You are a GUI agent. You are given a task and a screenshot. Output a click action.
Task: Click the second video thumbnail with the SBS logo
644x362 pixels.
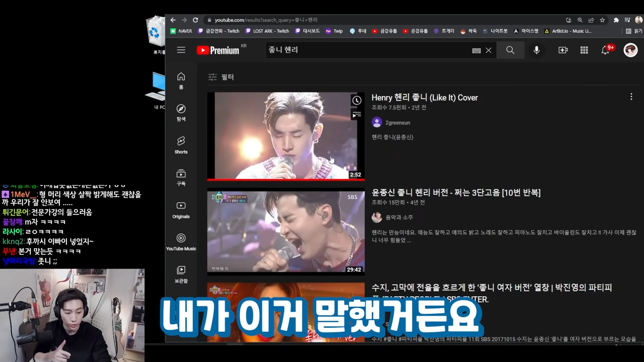click(x=286, y=231)
